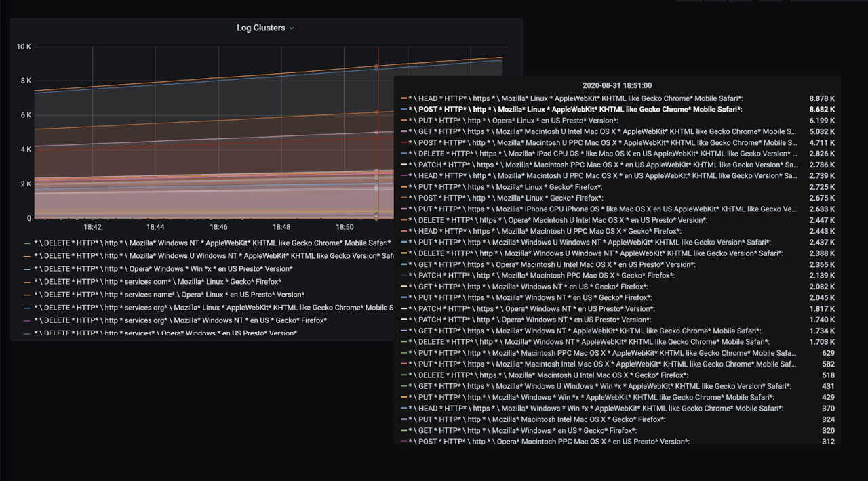The image size is (868, 481).
Task: Click magenta legend icon for services org Windows NT
Action: coord(26,320)
